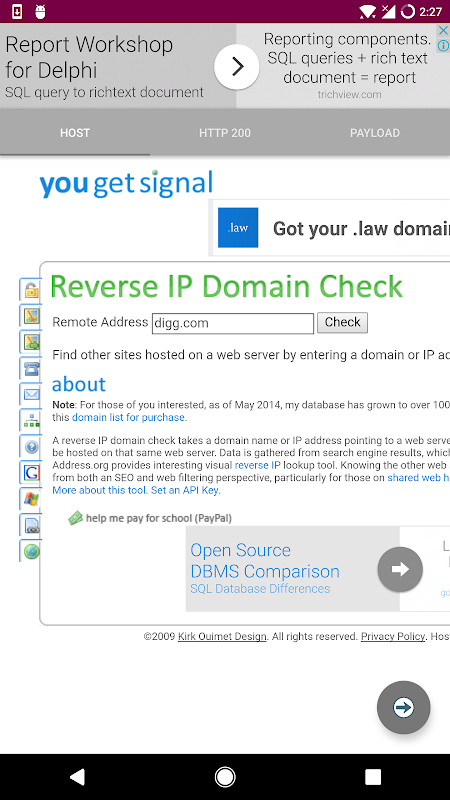Tap the gray arrow on DBMS ad
Viewport: 450px width, 800px height.
[400, 569]
